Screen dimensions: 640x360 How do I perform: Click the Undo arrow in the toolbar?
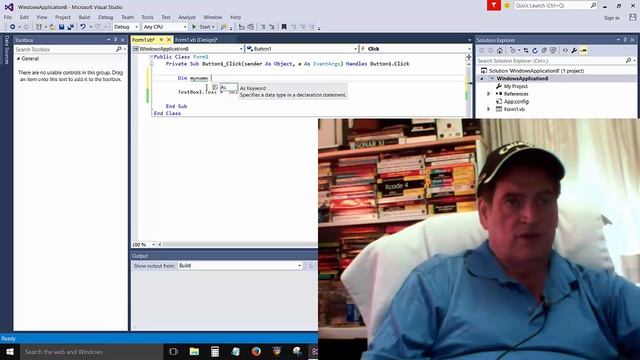click(83, 27)
